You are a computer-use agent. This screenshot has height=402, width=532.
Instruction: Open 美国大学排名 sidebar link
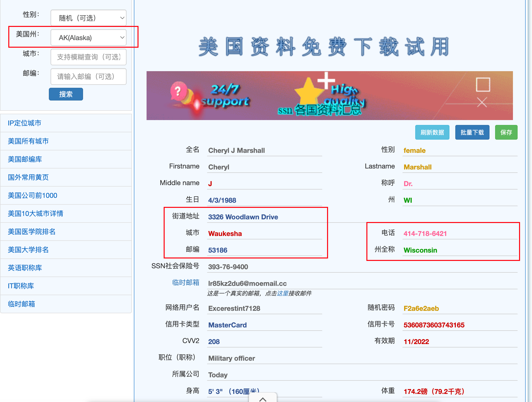click(x=28, y=250)
